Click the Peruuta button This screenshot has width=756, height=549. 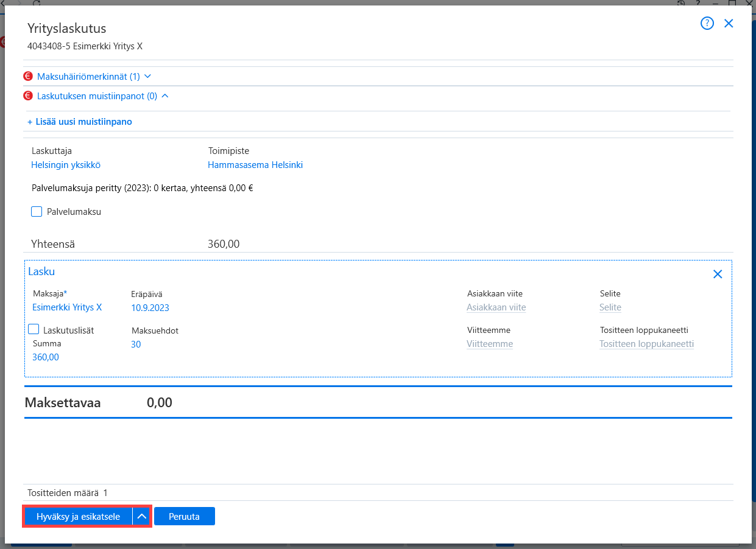[x=185, y=516]
